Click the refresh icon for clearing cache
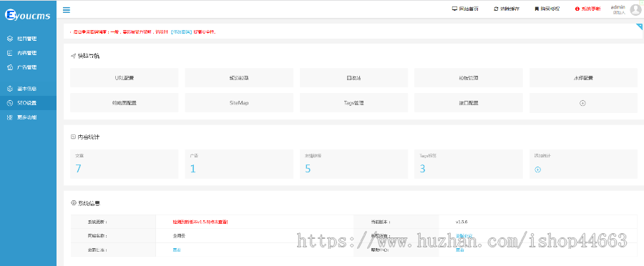644x266 pixels. (x=496, y=9)
